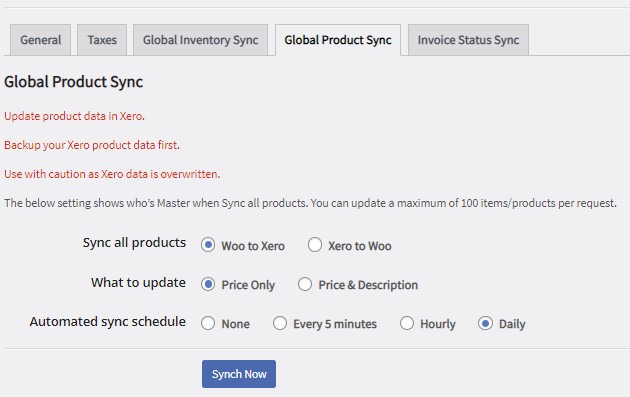This screenshot has height=397, width=630.
Task: Click the 'What to update' label
Action: [138, 282]
